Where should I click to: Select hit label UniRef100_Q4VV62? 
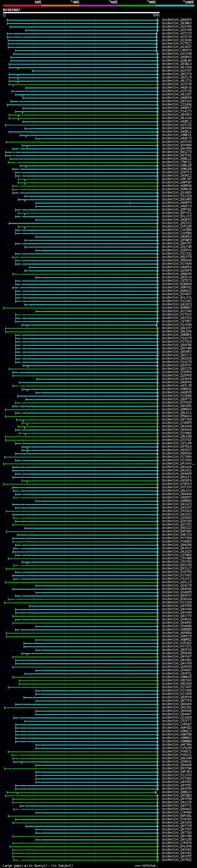tap(177, 850)
